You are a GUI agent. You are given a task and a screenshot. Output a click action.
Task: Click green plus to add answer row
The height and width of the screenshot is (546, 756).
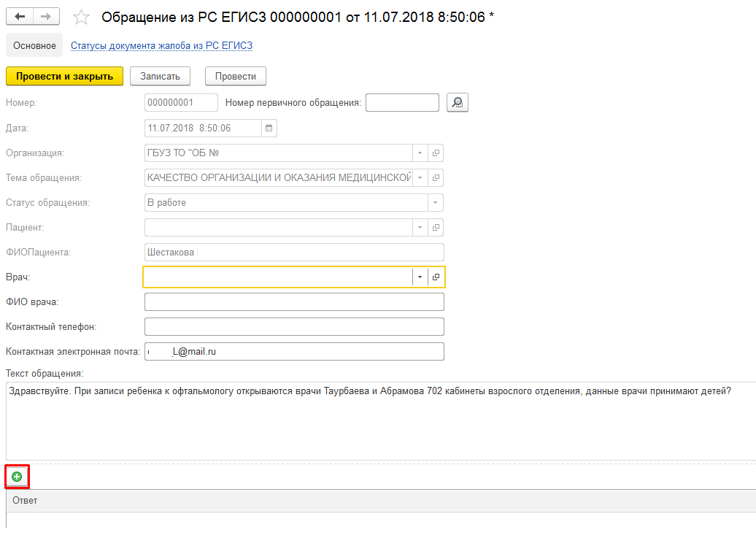(17, 477)
